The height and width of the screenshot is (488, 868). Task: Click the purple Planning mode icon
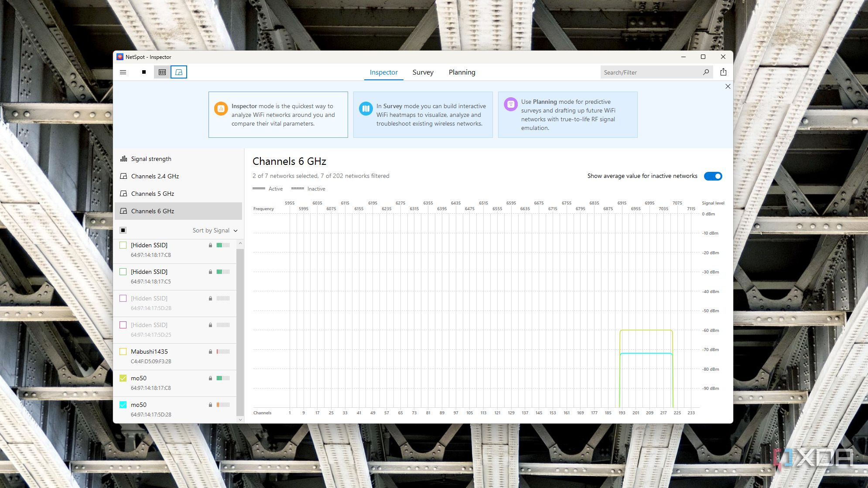pos(511,104)
